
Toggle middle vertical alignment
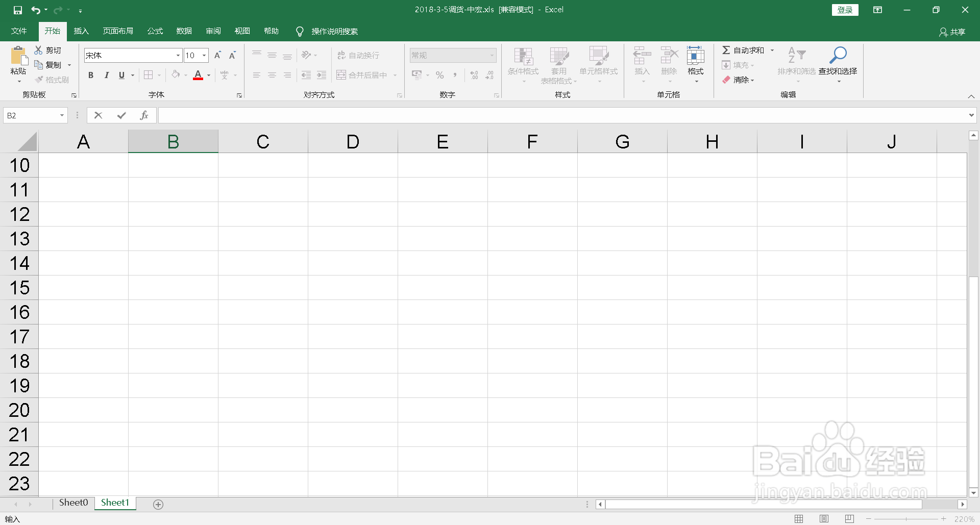pyautogui.click(x=272, y=55)
